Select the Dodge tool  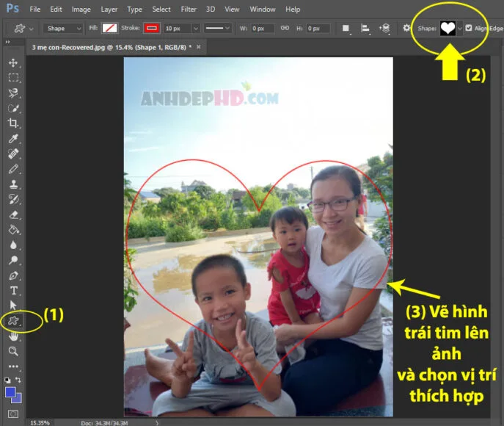[13, 260]
